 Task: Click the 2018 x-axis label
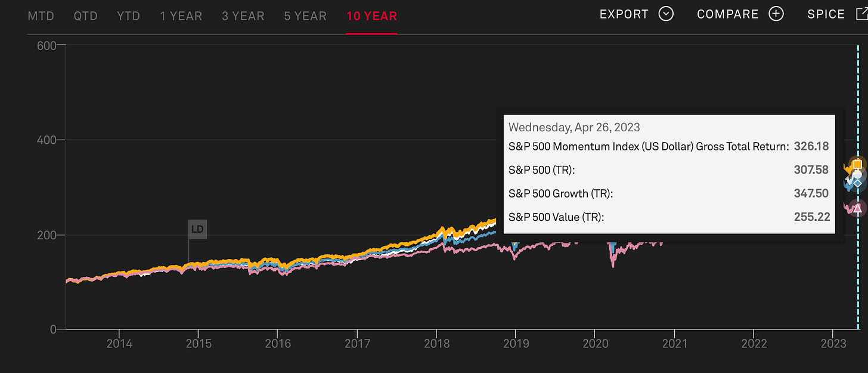[x=436, y=343]
